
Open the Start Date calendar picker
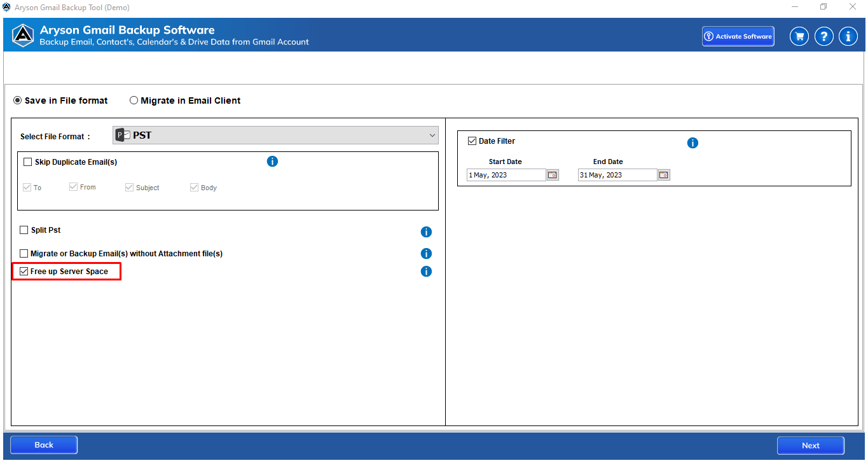553,175
